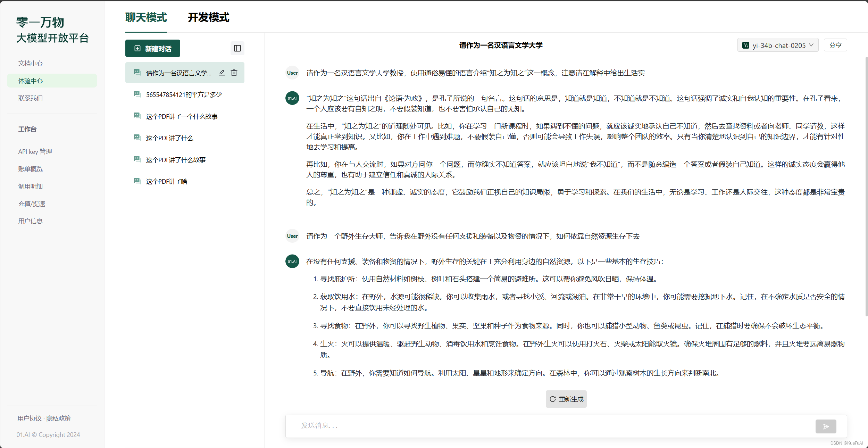Switch to 开发模式 tab

pyautogui.click(x=208, y=17)
